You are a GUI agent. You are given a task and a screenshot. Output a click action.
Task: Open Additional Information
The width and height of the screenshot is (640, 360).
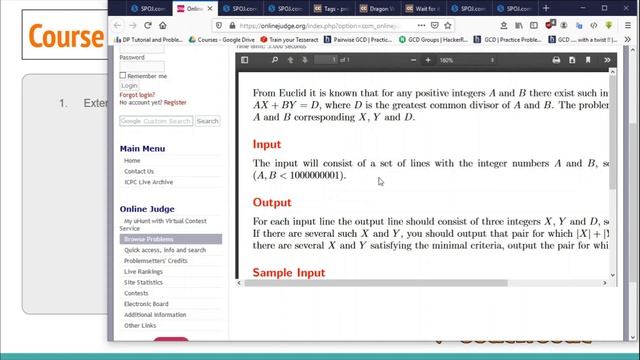(155, 315)
